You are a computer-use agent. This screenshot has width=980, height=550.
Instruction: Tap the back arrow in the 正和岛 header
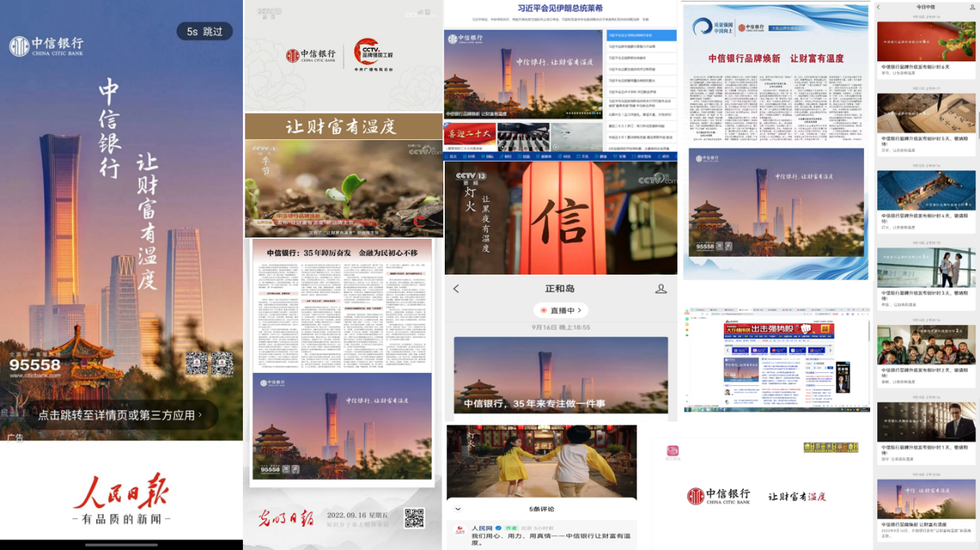(456, 289)
